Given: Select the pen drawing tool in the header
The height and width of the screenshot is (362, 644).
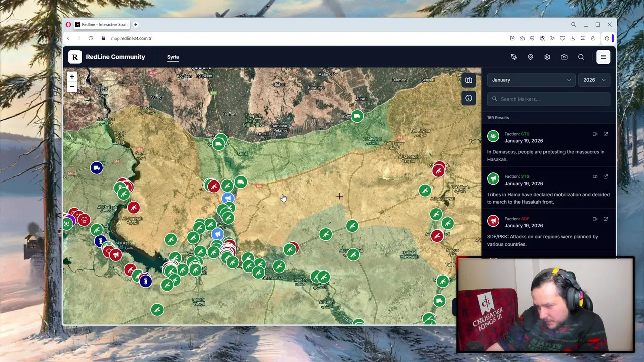Looking at the screenshot, I should (514, 57).
